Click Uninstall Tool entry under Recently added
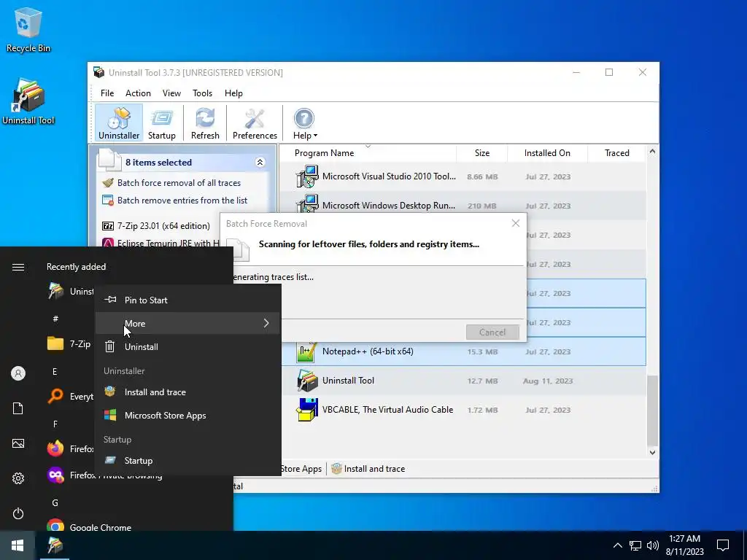This screenshot has height=560, width=747. coord(70,291)
